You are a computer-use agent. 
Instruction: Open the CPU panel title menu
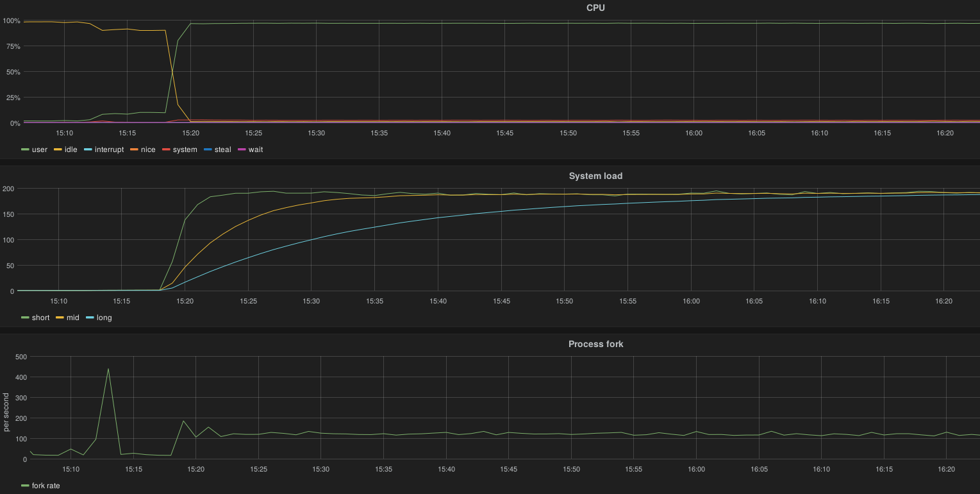[x=595, y=8]
